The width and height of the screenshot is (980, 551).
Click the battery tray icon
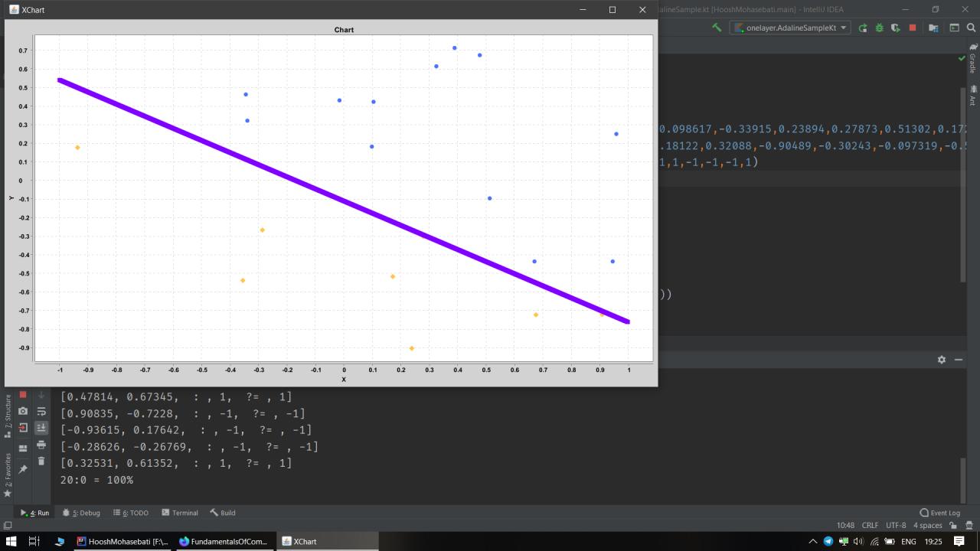tap(890, 541)
